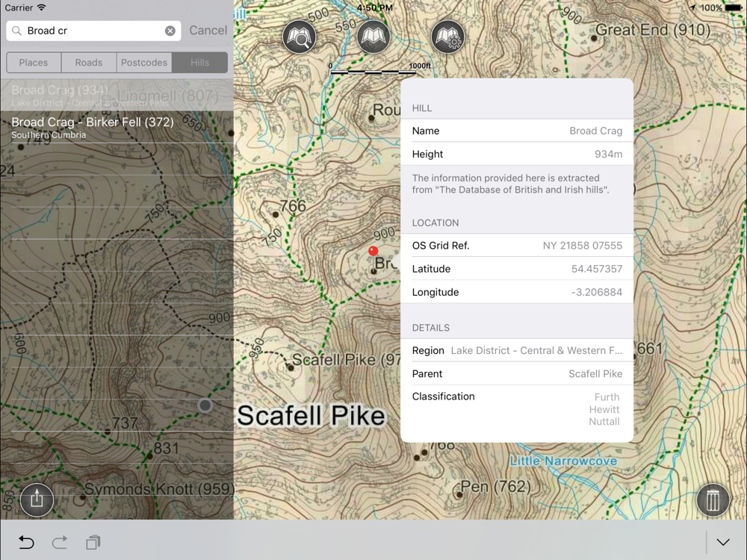Tap the trash bin icon
The height and width of the screenshot is (560, 747).
pos(713,500)
